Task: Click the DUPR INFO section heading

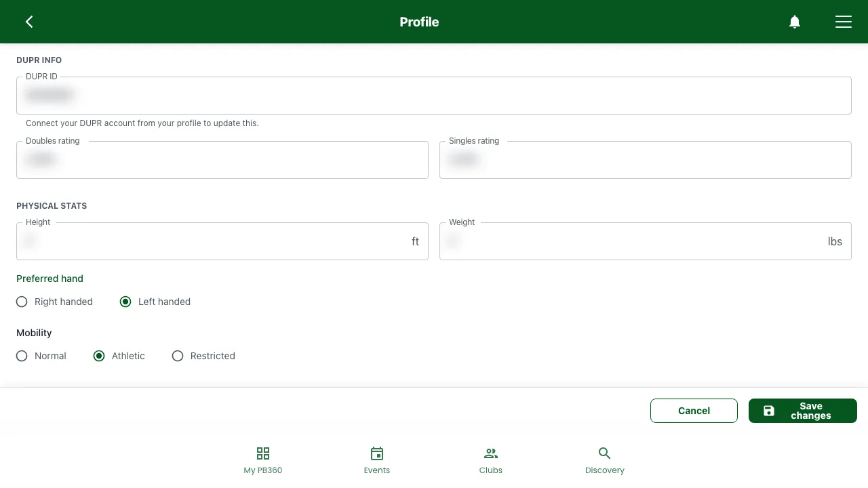Action: coord(39,60)
